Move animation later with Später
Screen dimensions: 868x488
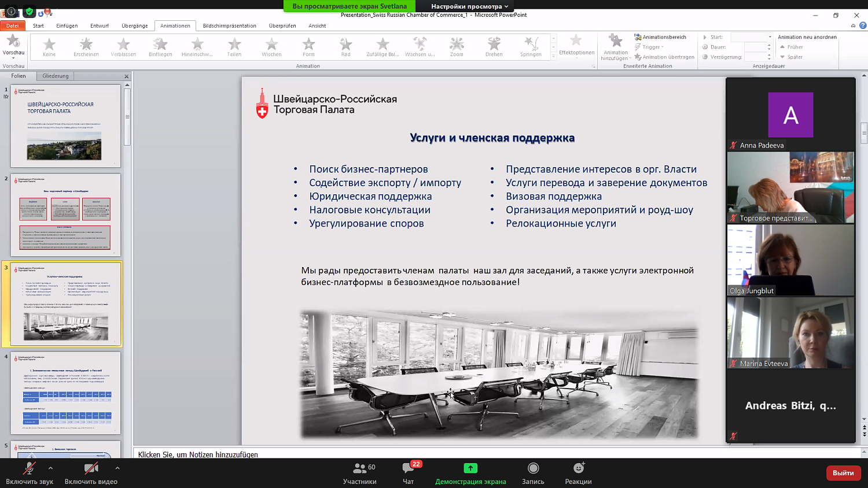pos(791,57)
